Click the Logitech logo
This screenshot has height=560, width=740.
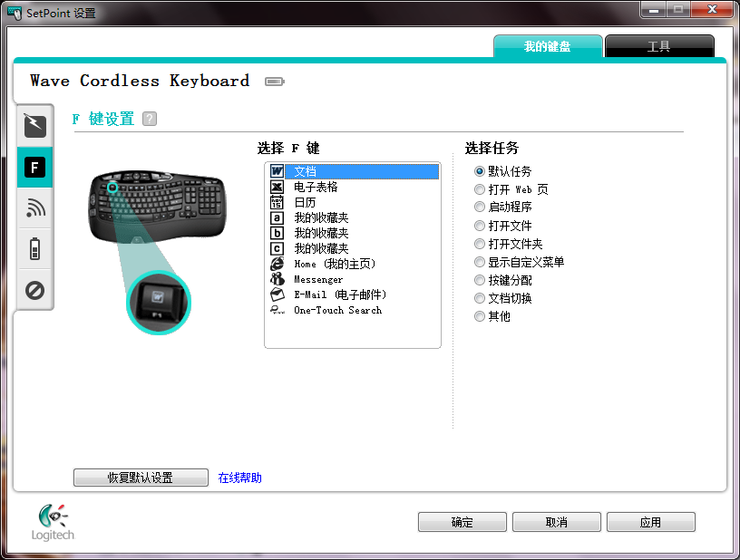tap(53, 522)
